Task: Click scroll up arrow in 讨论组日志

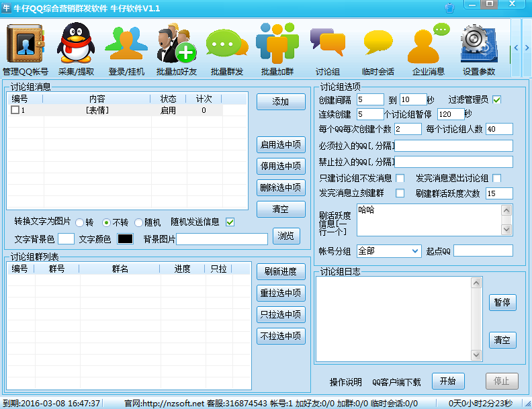Action: pos(476,283)
